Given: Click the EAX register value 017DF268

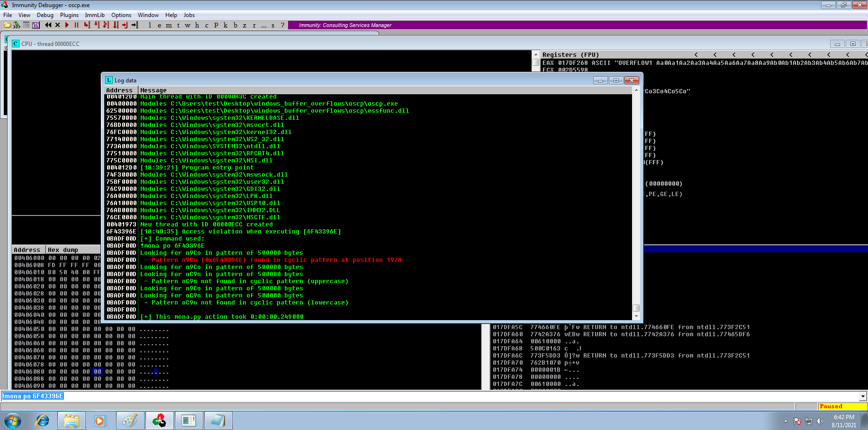Looking at the screenshot, I should [572, 63].
